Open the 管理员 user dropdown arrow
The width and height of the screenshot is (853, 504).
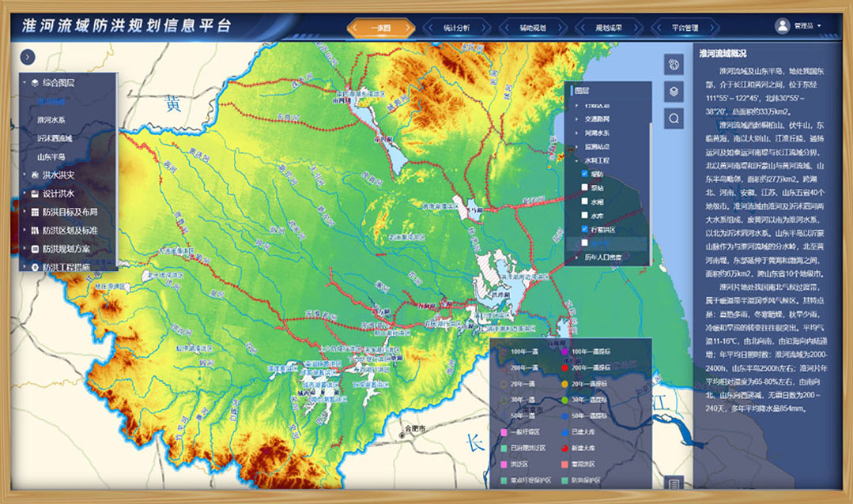819,25
